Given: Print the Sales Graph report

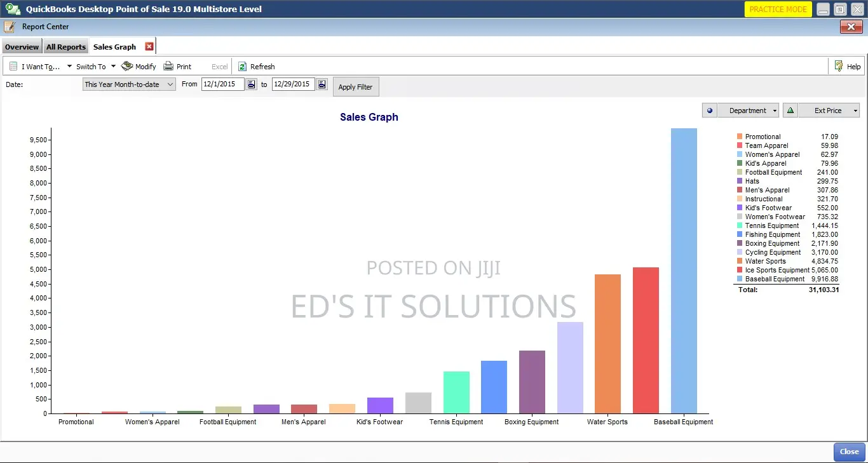Looking at the screenshot, I should pos(177,66).
